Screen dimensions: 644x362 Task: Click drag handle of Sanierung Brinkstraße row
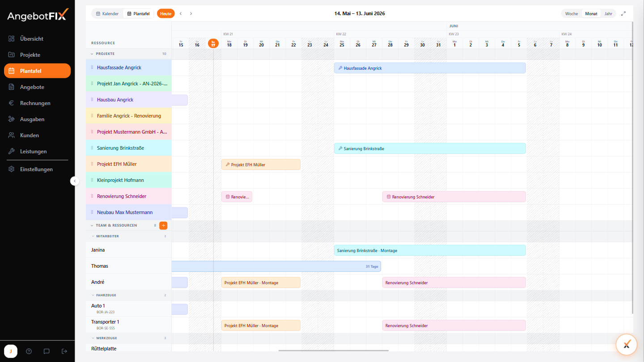coord(92,148)
